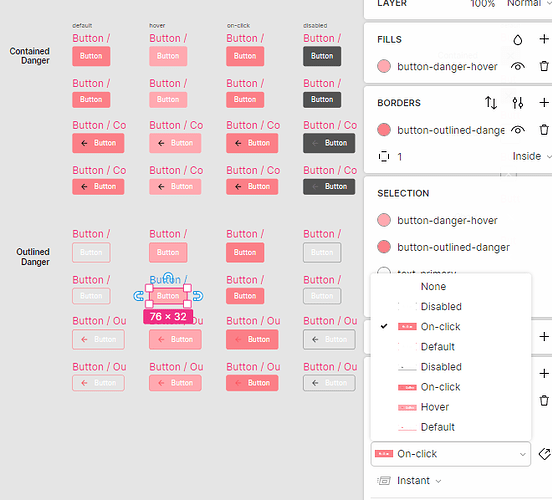Toggle visibility of button-danger-hover fill

518,66
